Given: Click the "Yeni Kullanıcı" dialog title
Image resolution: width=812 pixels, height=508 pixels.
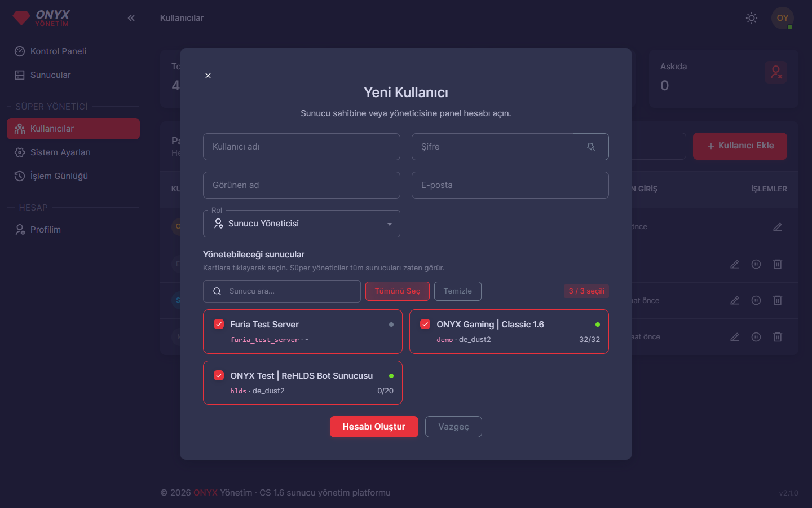Looking at the screenshot, I should [406, 93].
